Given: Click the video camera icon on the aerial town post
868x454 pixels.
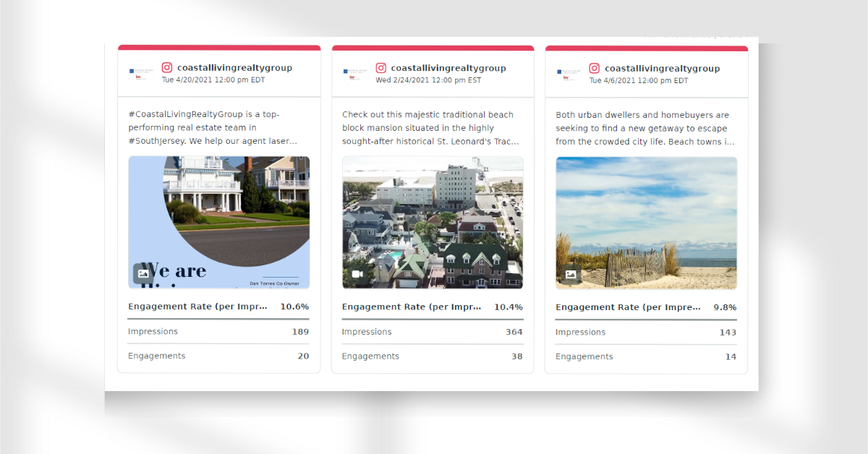Looking at the screenshot, I should tap(357, 273).
